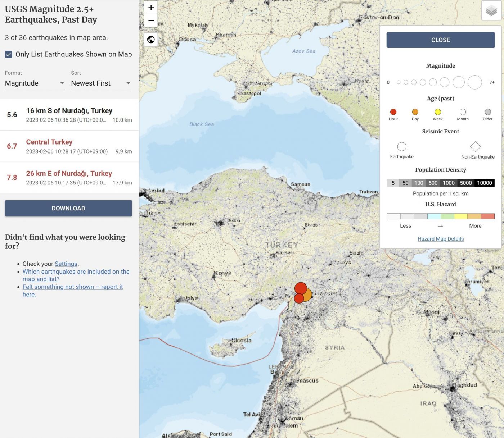Viewport: 504px width, 438px height.
Task: Select the 6.7 Central Turkey earthquake entry
Action: [x=69, y=146]
